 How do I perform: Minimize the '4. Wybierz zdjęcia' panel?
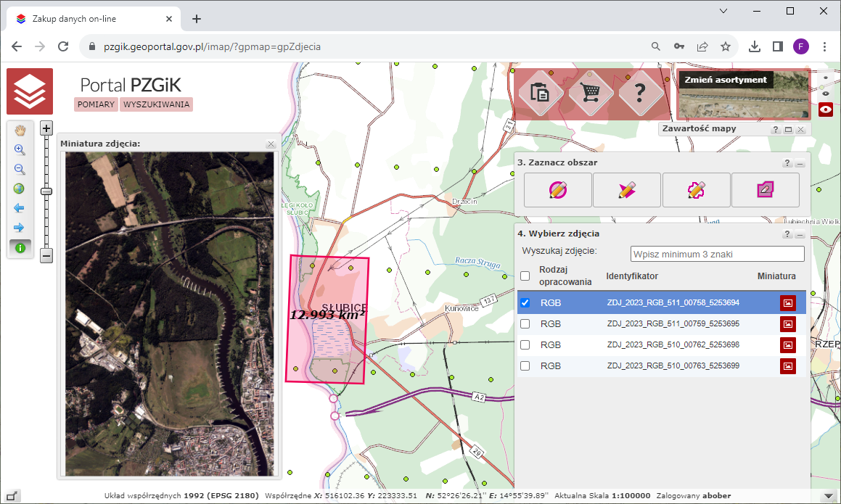(800, 234)
